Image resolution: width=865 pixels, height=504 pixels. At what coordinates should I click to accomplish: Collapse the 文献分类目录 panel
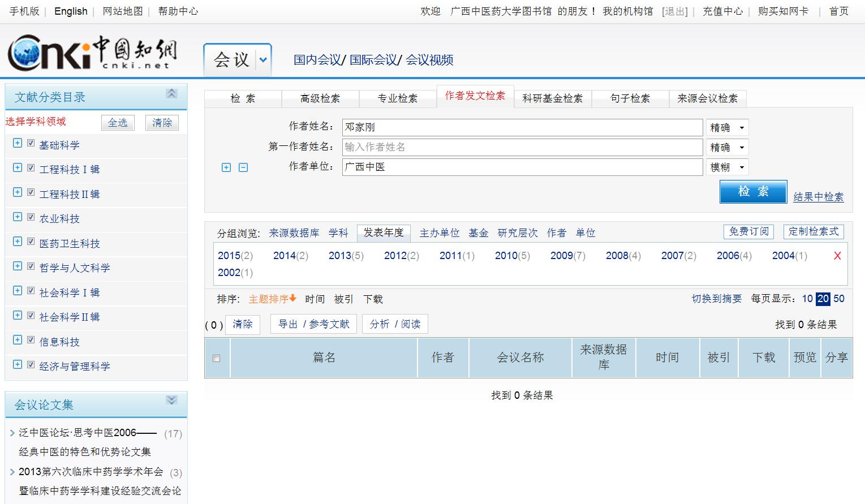pyautogui.click(x=171, y=94)
